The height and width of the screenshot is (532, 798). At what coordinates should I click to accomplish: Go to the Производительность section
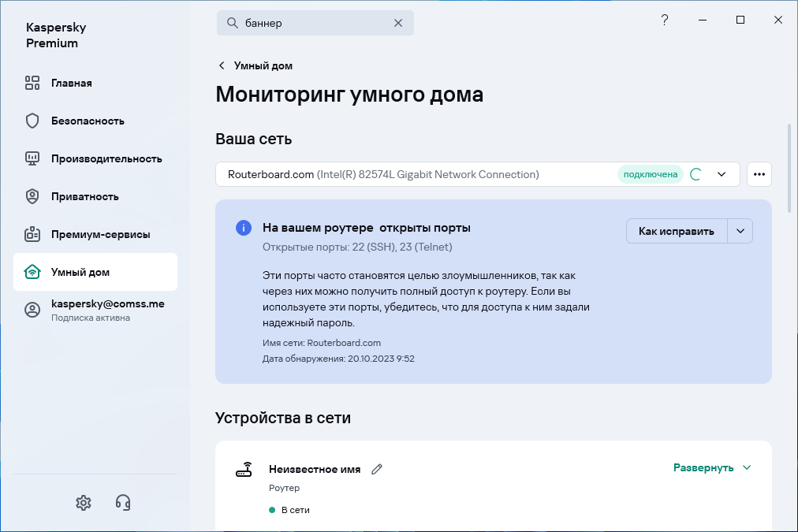95,158
